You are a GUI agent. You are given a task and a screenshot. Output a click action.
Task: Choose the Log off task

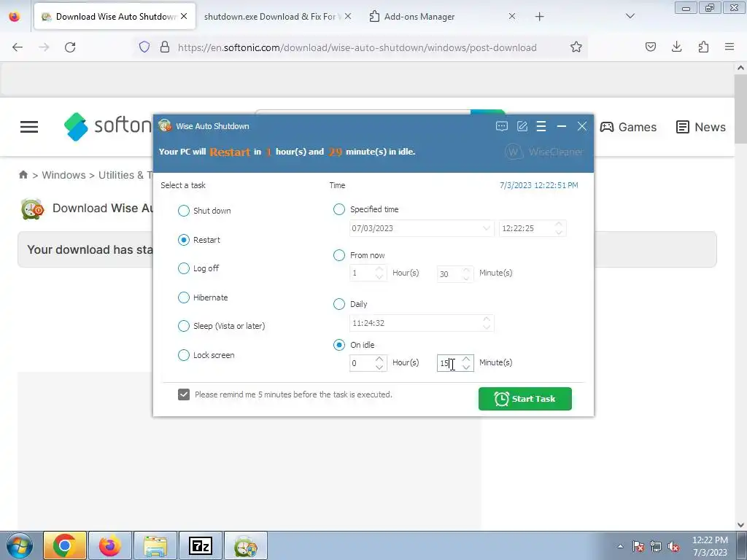pos(183,268)
